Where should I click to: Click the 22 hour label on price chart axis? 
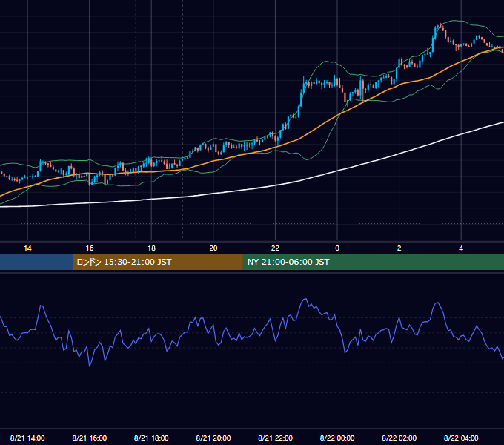click(x=275, y=248)
